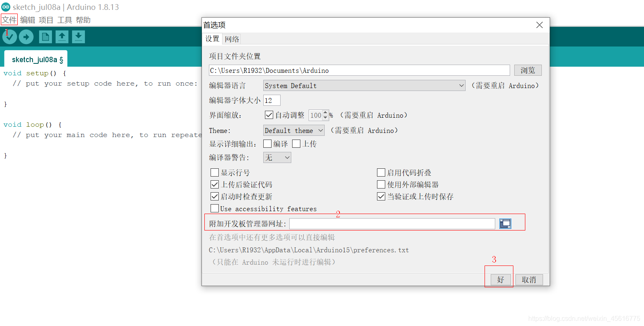Increase interface scale percentage stepper
Viewport: 644px width, 326px height.
[326, 113]
